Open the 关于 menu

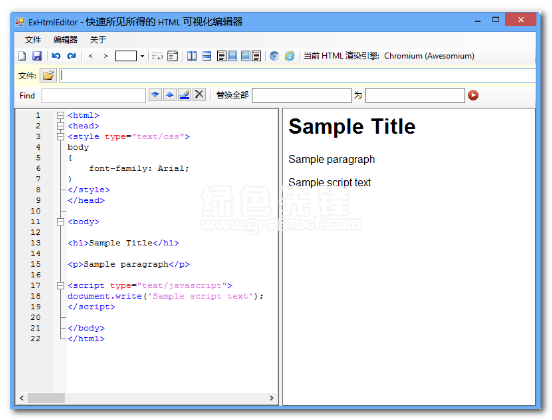tap(98, 40)
